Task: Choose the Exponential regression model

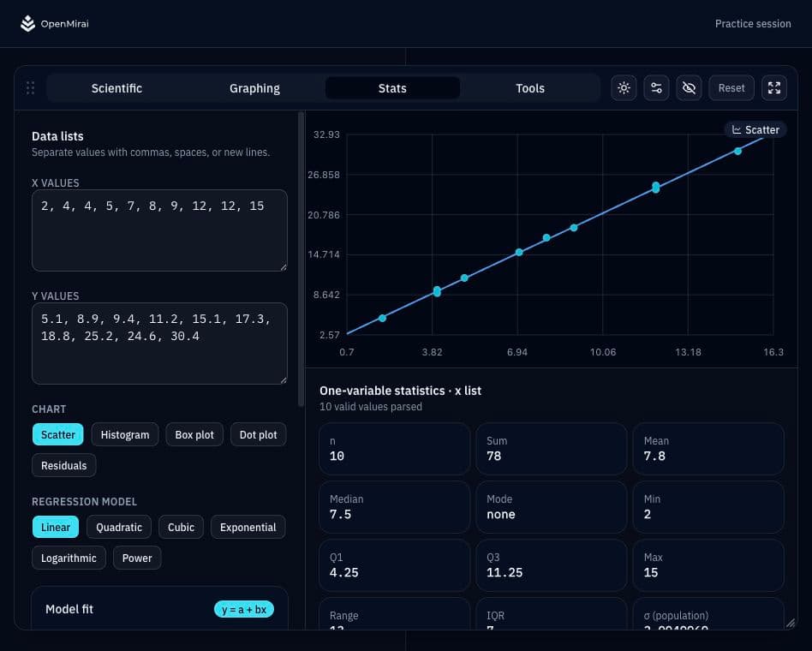Action: (248, 527)
